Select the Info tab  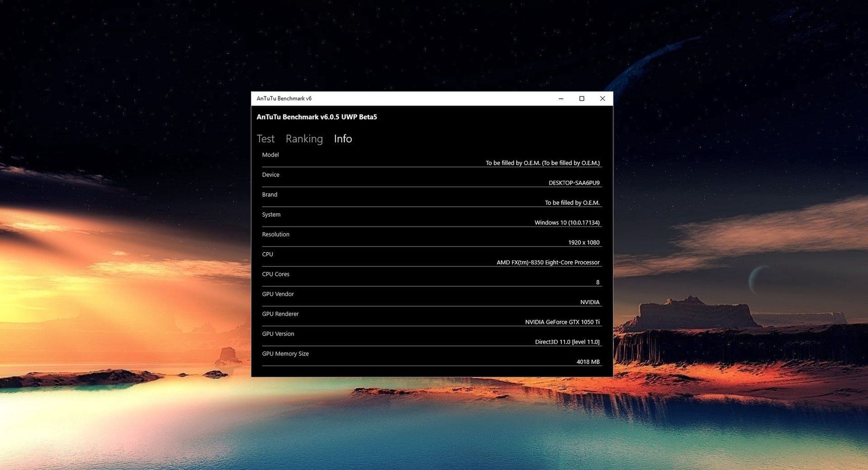pos(343,139)
